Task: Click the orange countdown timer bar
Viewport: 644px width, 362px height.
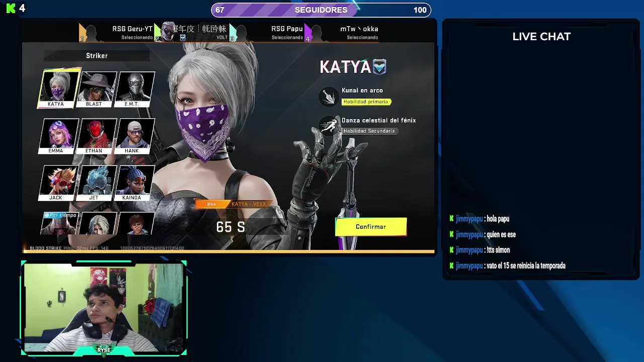Action: (229, 251)
